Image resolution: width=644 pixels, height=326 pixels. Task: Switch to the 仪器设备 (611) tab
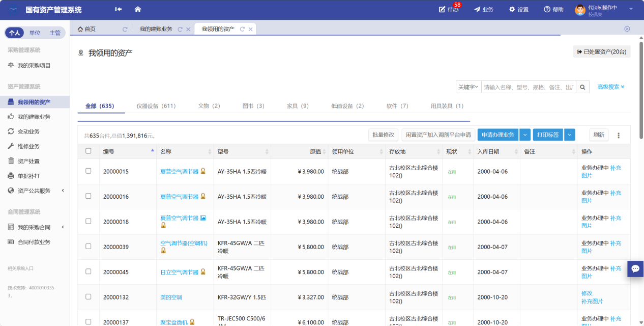tap(156, 106)
